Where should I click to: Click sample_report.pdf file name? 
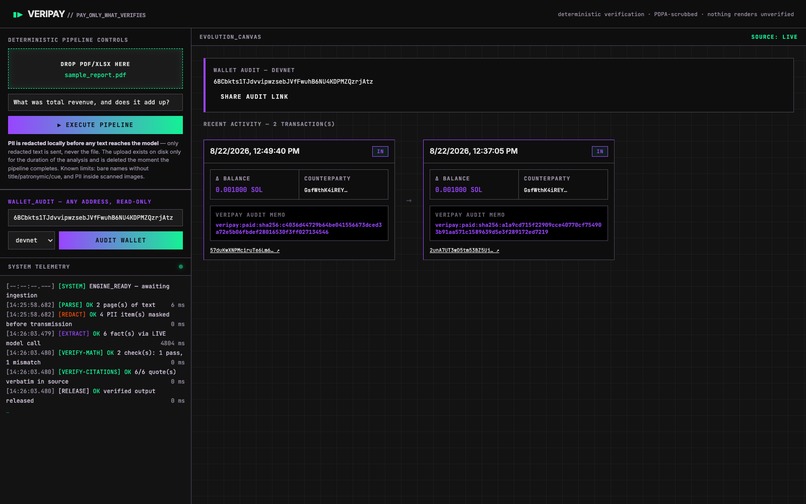[95, 75]
